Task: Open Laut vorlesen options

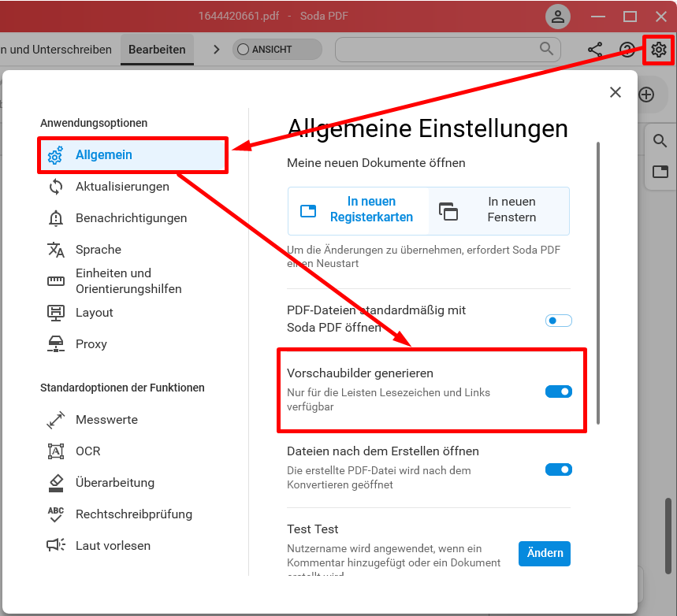Action: tap(113, 546)
